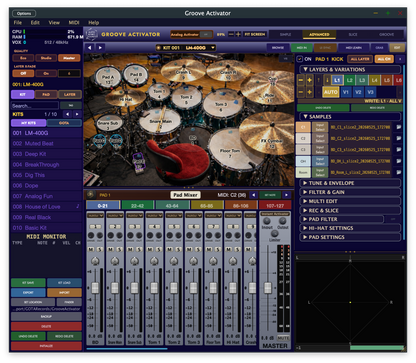Click the minus button in the variations row
The width and height of the screenshot is (416, 363).
[x=300, y=92]
